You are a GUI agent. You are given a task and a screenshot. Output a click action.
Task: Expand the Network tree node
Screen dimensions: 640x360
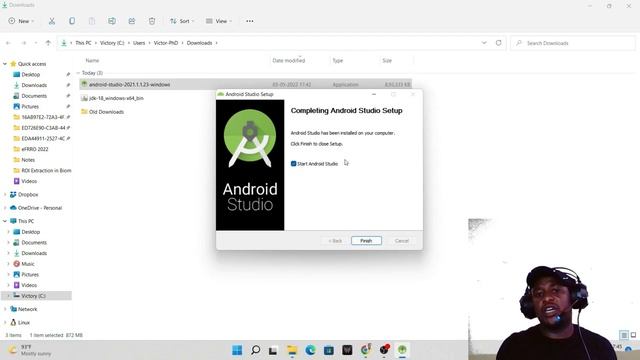click(5, 309)
